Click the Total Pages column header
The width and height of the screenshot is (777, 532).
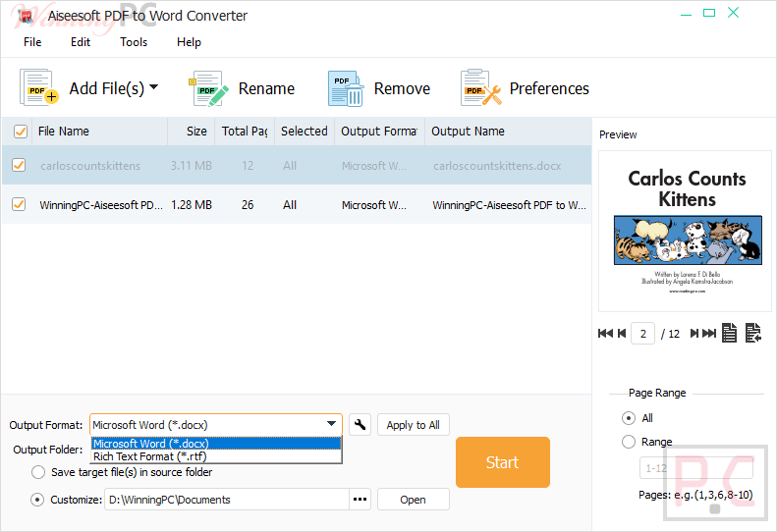coord(245,132)
